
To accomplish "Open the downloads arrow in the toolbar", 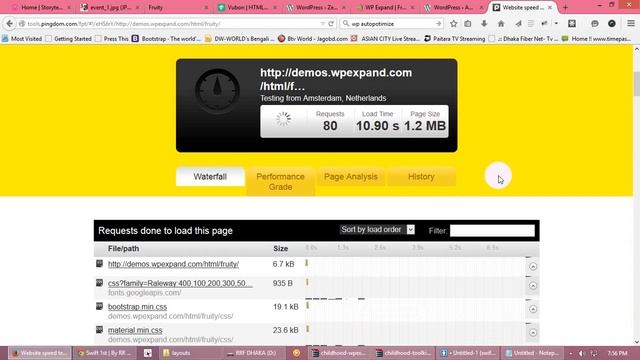I will tap(484, 24).
